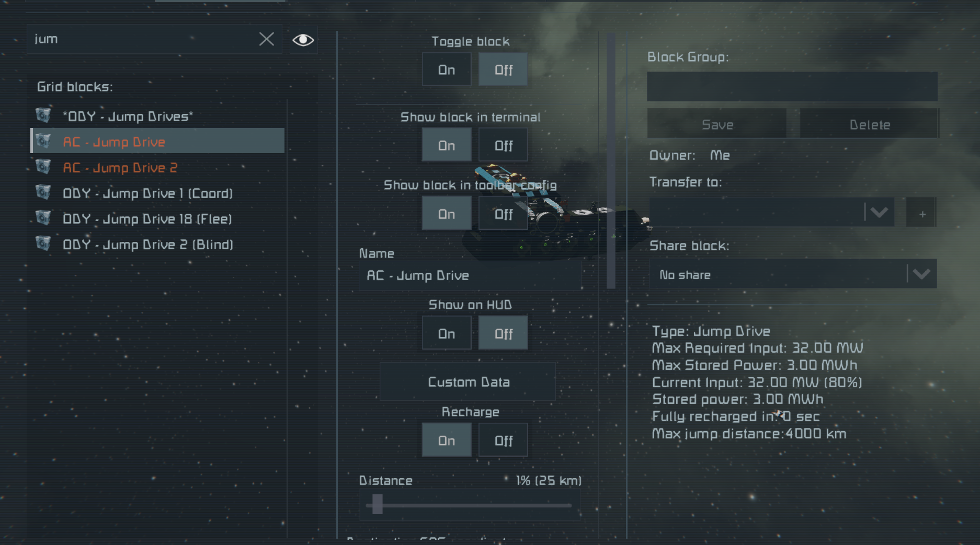Viewport: 980px width, 545px height.
Task: Set Show block in terminal to Off
Action: coord(503,145)
